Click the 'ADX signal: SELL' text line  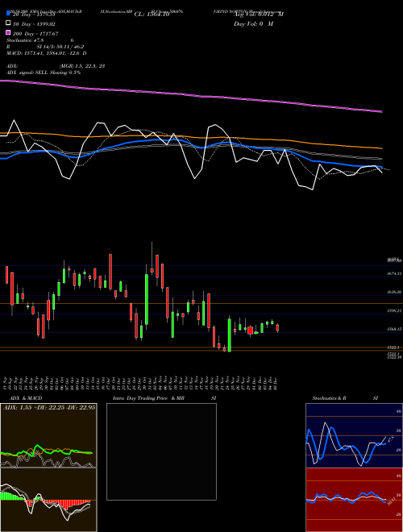pos(44,73)
